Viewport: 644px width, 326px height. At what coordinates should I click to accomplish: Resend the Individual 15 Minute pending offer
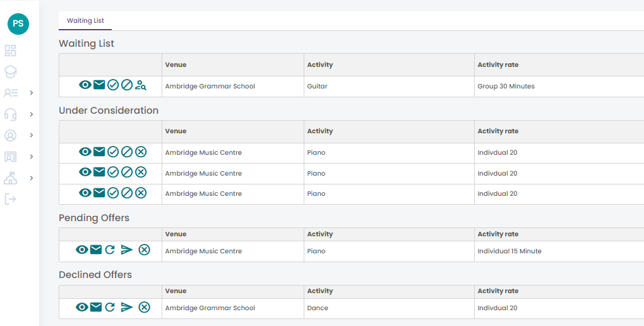click(x=127, y=250)
